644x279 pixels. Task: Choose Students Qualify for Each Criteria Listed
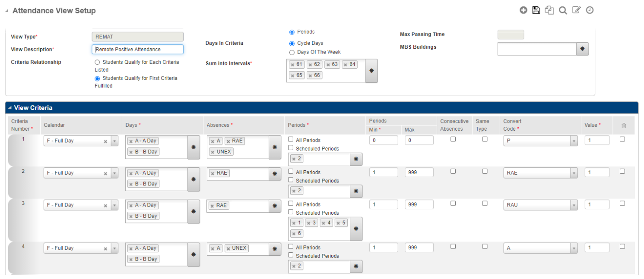pos(97,62)
